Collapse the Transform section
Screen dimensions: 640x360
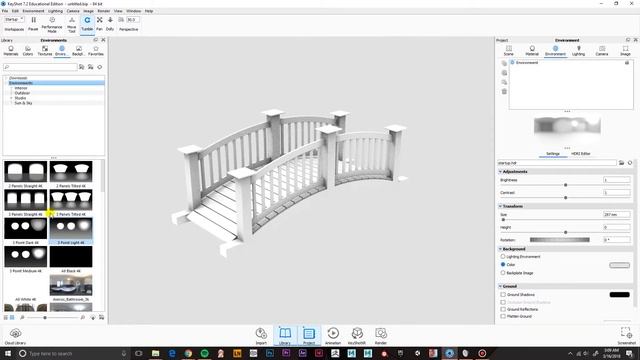point(500,206)
